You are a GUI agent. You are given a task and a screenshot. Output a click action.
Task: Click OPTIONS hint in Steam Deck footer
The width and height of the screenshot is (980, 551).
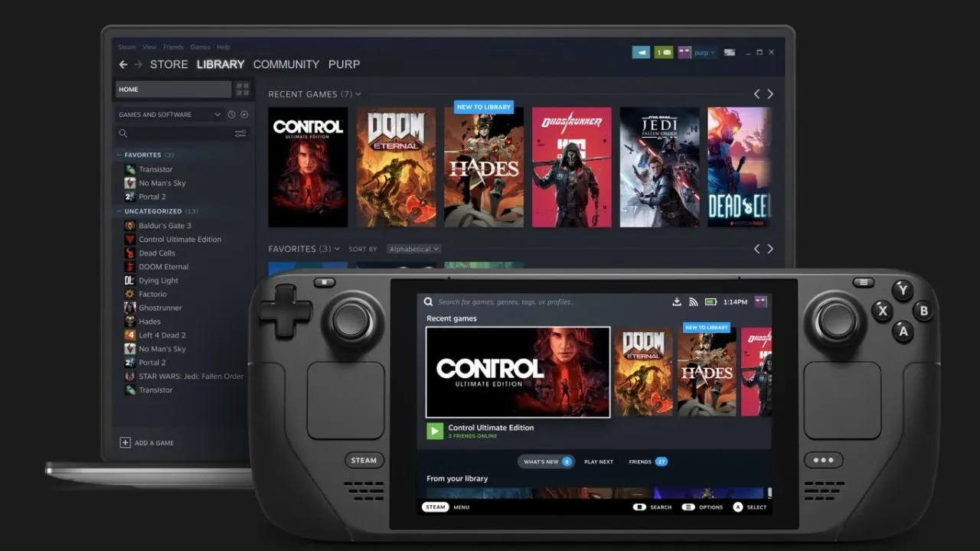pos(703,507)
